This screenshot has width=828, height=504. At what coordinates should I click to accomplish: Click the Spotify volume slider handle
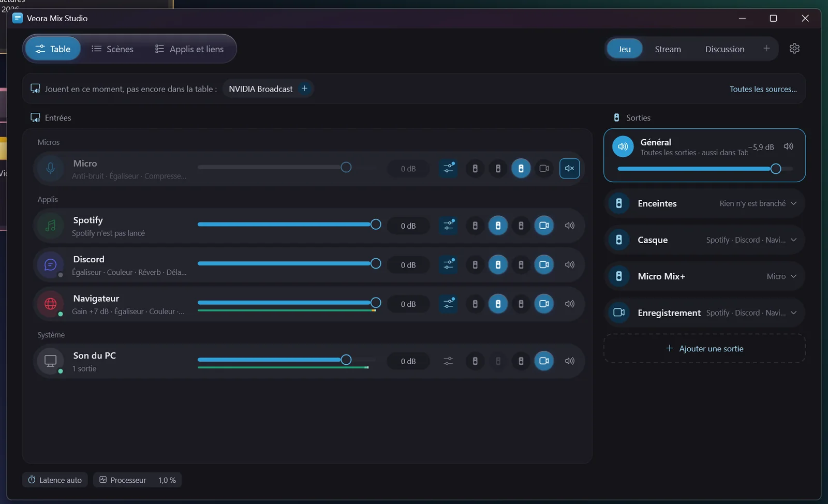pyautogui.click(x=376, y=224)
